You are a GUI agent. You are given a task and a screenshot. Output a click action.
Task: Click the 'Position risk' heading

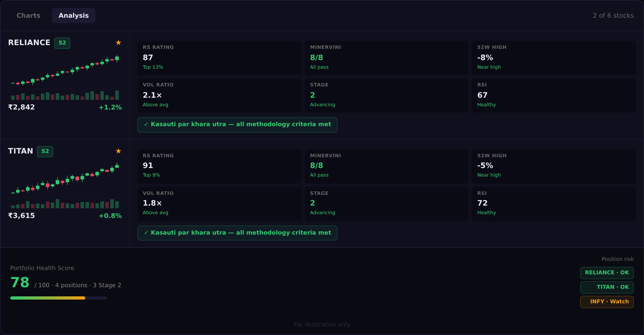[x=617, y=259]
